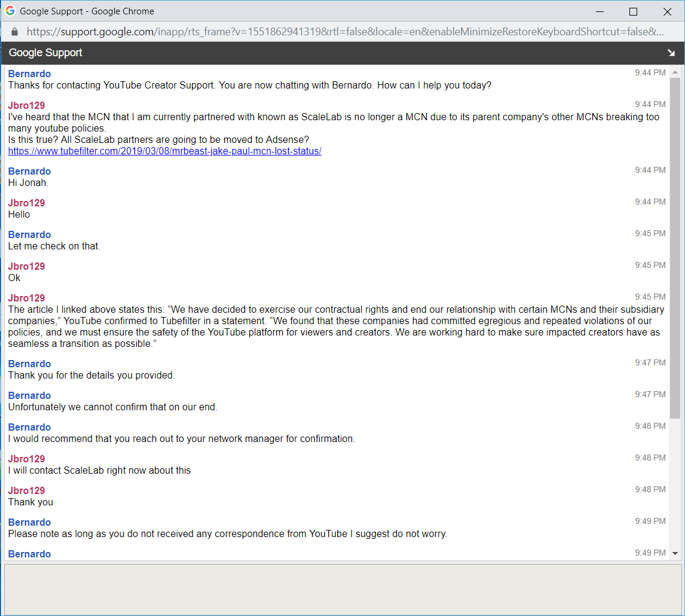
Task: Click "Is this true? All ScaleLab partners" line
Action: [158, 140]
